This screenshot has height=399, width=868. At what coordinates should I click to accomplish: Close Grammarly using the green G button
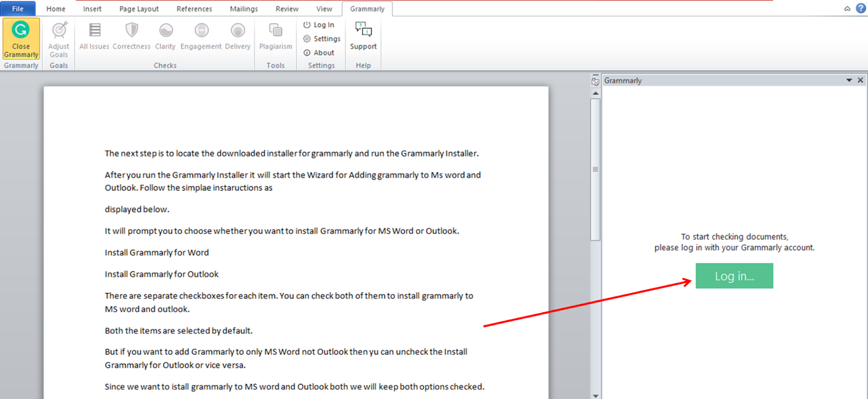(x=21, y=38)
